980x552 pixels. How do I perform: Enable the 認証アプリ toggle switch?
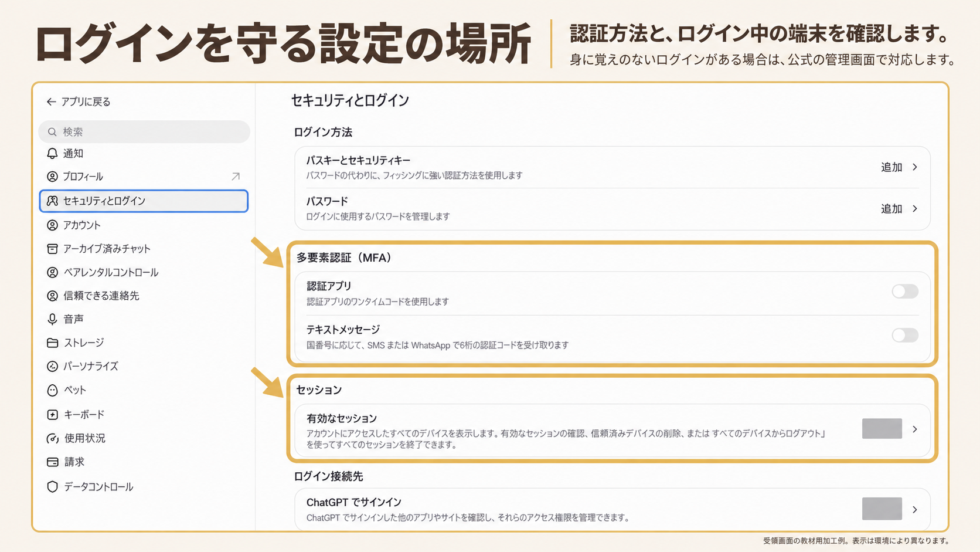click(905, 292)
